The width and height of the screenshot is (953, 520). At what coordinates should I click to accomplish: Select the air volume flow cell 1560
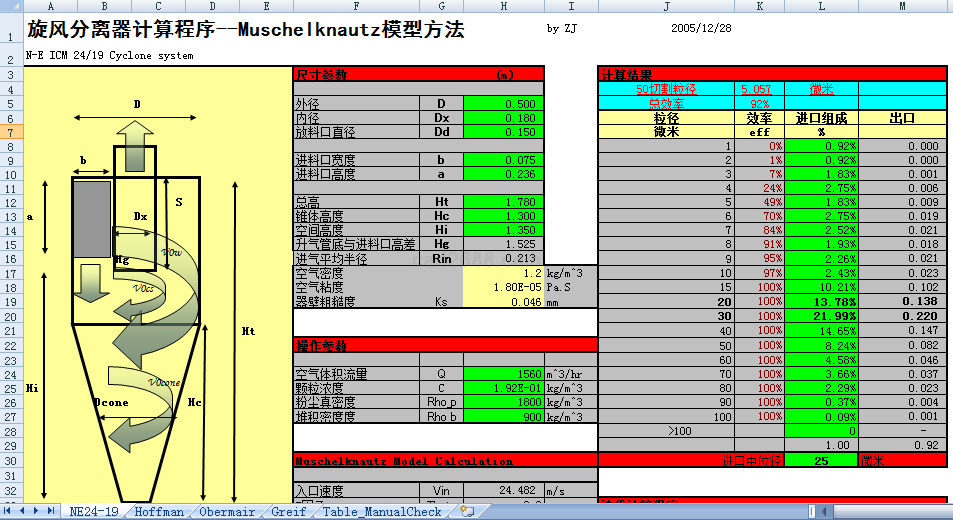pyautogui.click(x=503, y=374)
